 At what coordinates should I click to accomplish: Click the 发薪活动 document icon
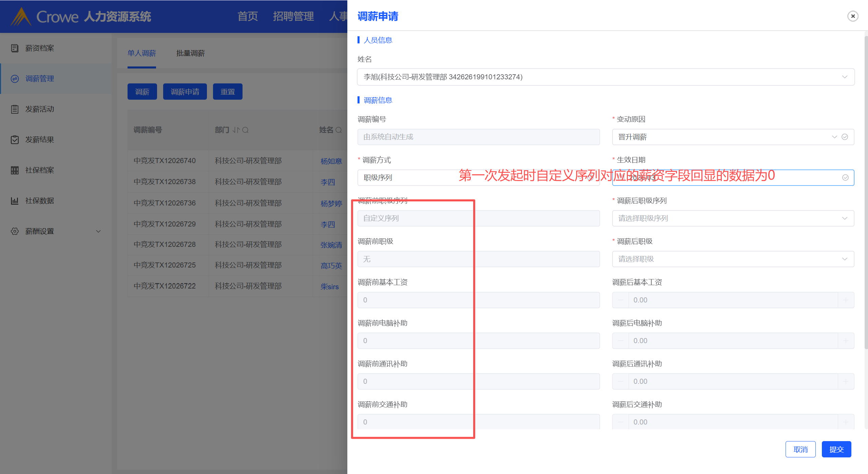[x=15, y=109]
